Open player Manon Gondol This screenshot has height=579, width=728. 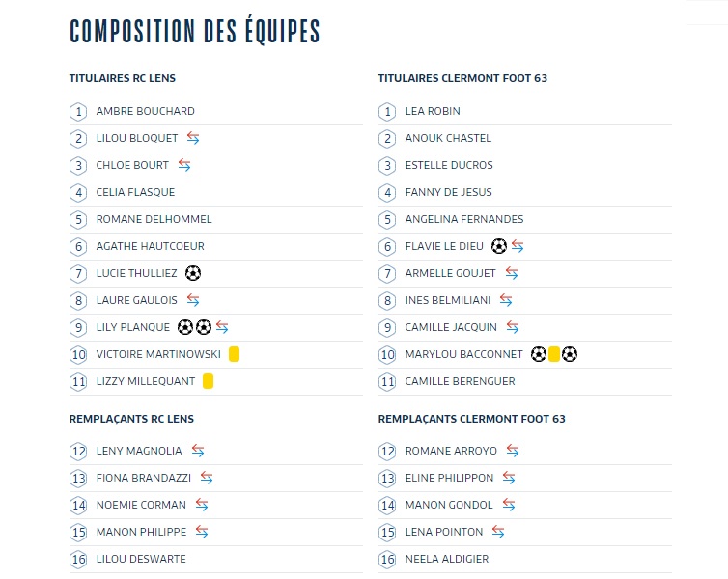[448, 505]
